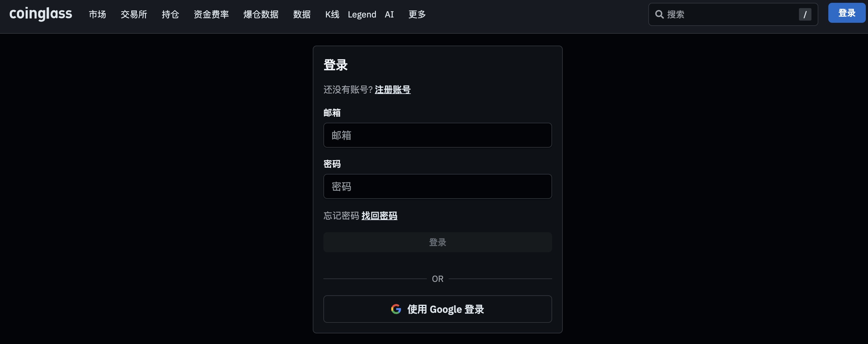Image resolution: width=868 pixels, height=344 pixels.
Task: Expand the 更多 menu
Action: click(417, 14)
